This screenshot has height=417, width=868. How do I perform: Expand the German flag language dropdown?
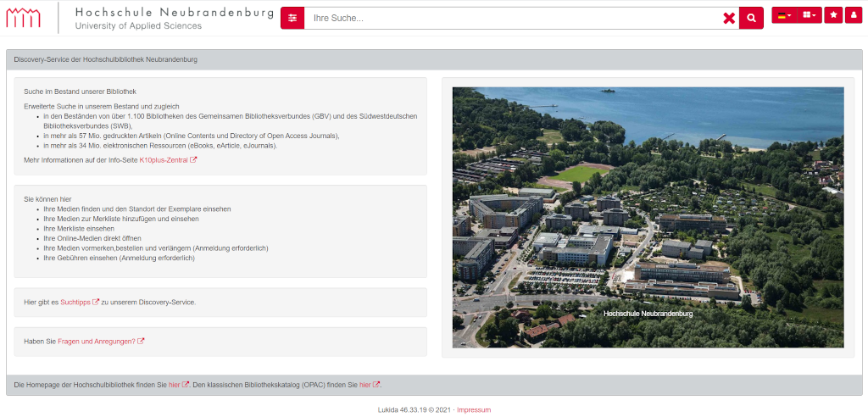(x=784, y=15)
